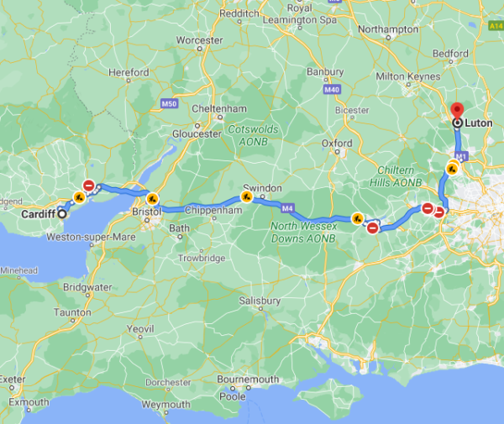Click the roadworks icon near Swindon

pos(246,196)
